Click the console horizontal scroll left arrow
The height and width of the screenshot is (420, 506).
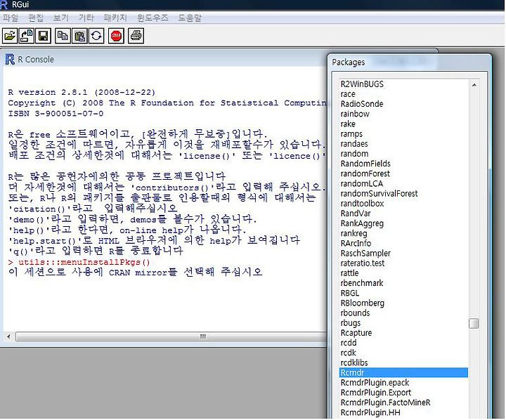(8, 336)
